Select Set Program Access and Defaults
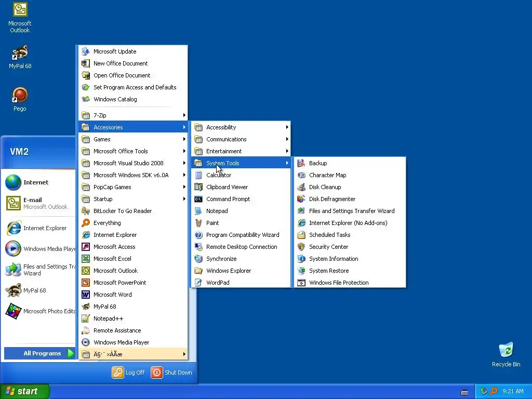Image resolution: width=532 pixels, height=399 pixels. pyautogui.click(x=133, y=87)
